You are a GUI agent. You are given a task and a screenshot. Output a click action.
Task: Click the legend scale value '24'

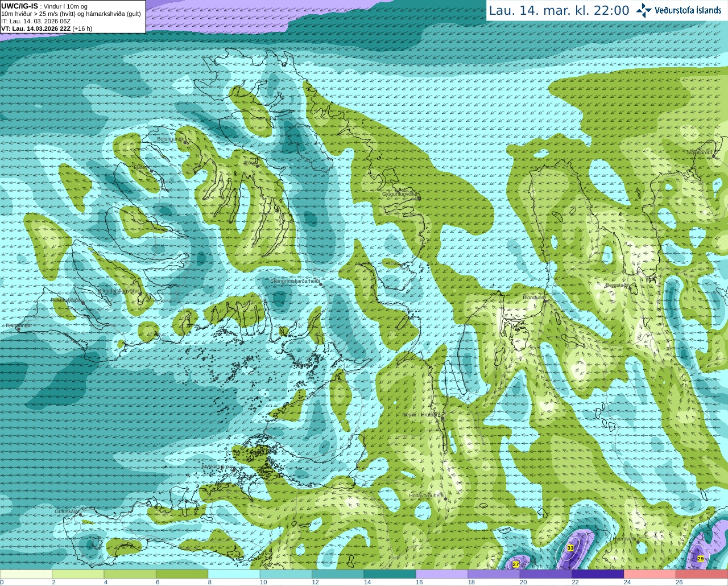627,582
